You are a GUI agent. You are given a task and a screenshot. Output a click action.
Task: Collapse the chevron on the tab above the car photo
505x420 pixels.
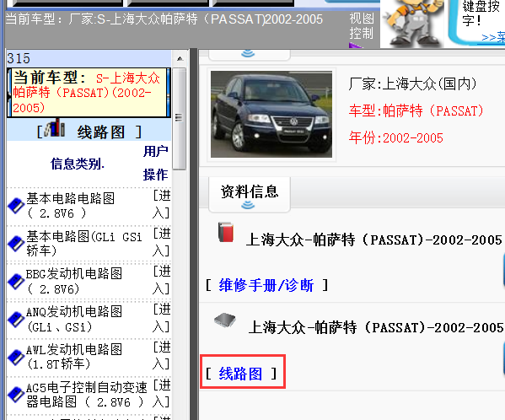(x=248, y=53)
